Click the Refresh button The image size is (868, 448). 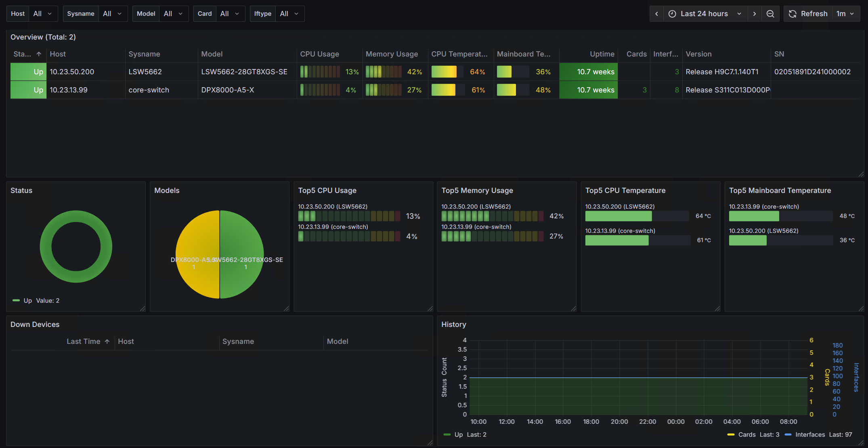(x=808, y=14)
